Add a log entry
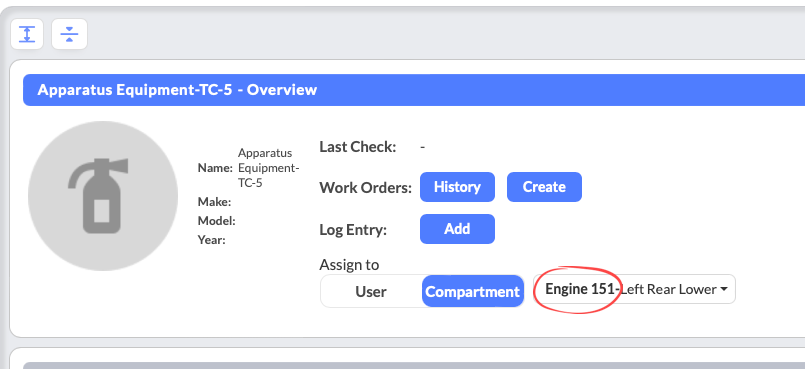 457,229
